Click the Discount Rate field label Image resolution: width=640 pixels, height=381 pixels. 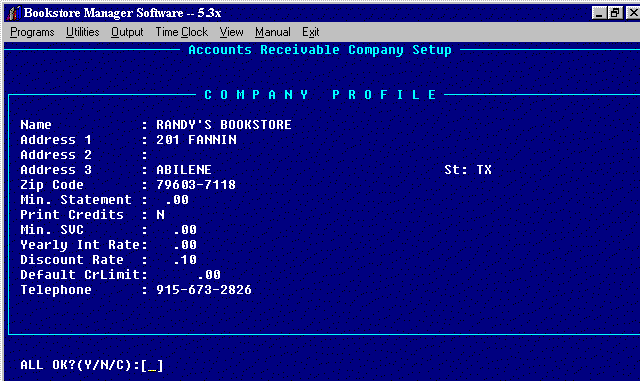tap(72, 260)
